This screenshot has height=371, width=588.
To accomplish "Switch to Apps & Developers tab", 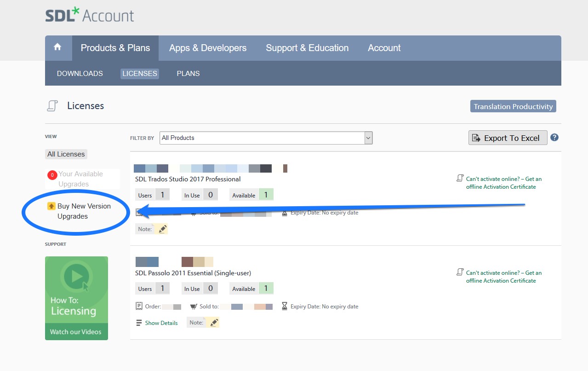I will tap(208, 48).
